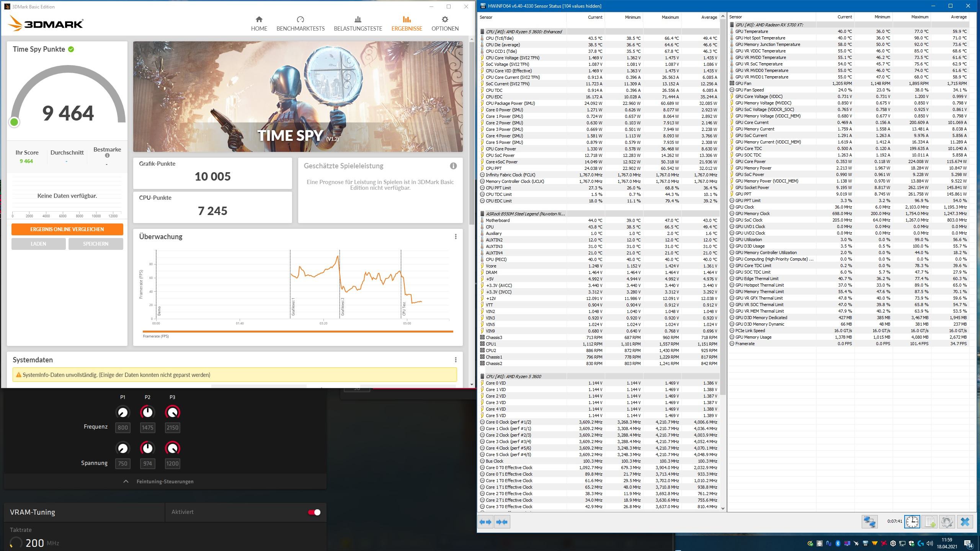Adjust the P3 Spannung dial

coord(172,448)
